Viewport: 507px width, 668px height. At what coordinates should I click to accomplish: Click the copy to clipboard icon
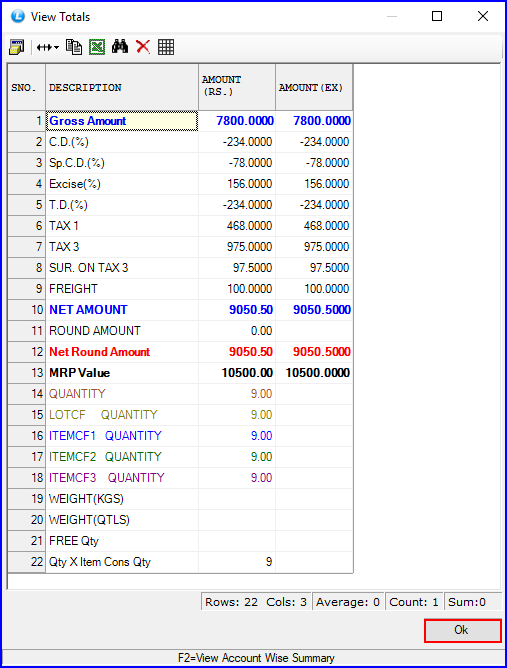74,47
